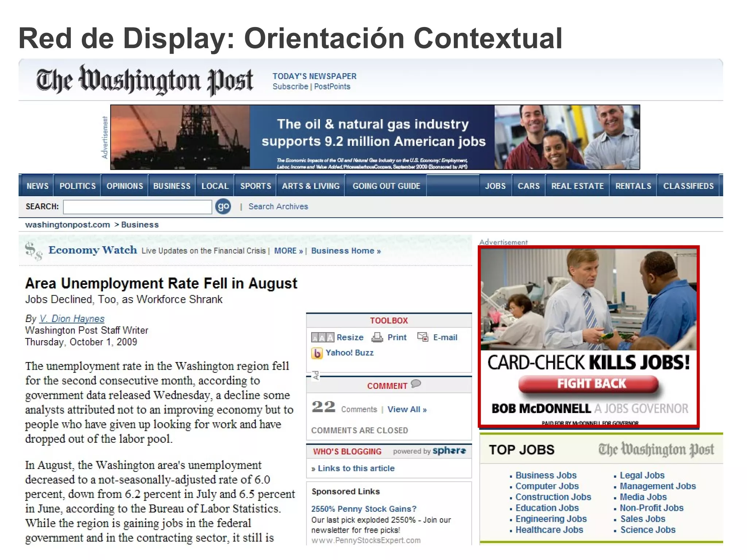747x560 pixels.
Task: Open the RENTALS navigation tab
Action: [633, 186]
